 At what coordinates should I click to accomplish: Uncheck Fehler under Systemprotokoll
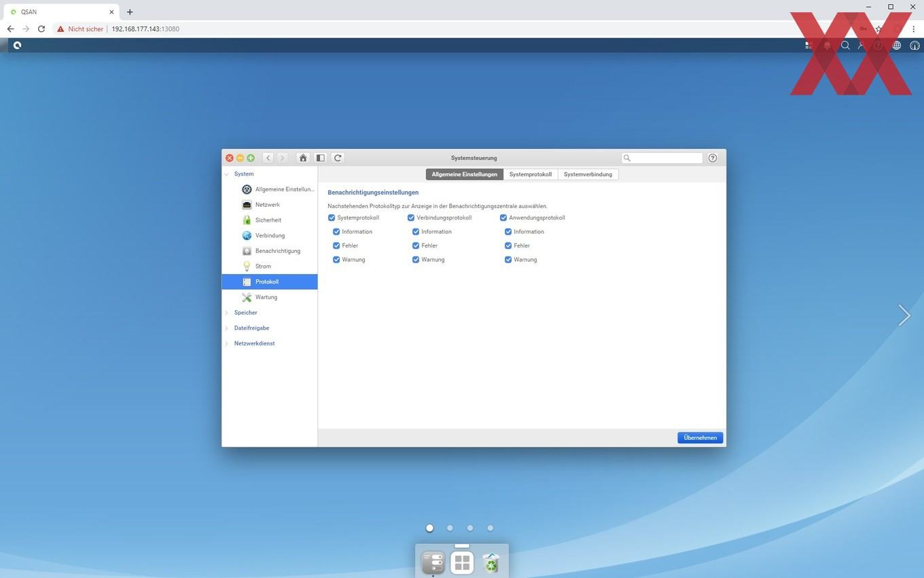pos(336,245)
